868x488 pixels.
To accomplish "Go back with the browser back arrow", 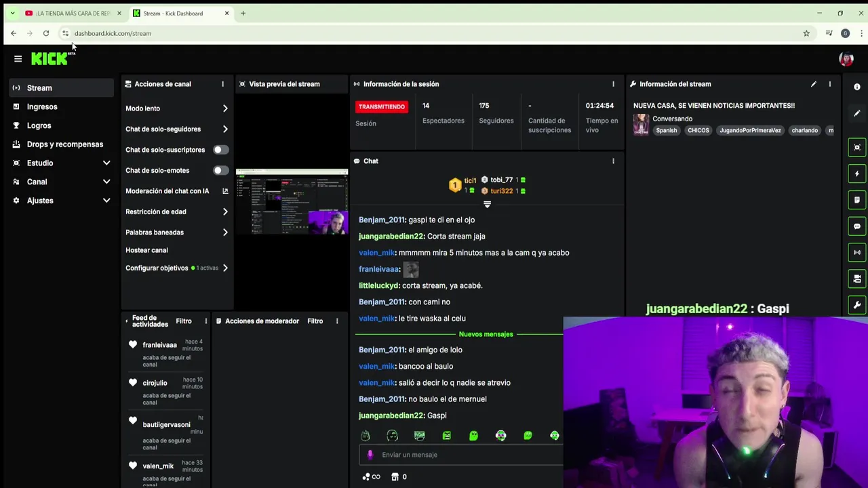I will [14, 33].
